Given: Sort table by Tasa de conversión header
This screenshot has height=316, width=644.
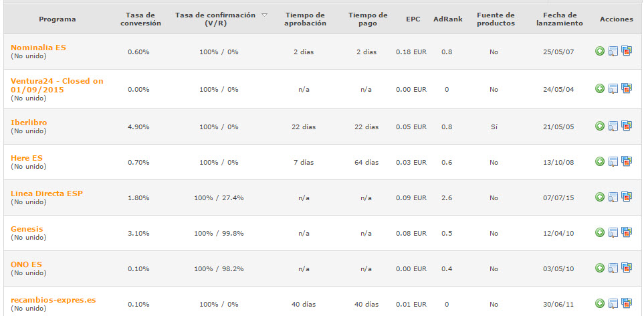Looking at the screenshot, I should [140, 19].
